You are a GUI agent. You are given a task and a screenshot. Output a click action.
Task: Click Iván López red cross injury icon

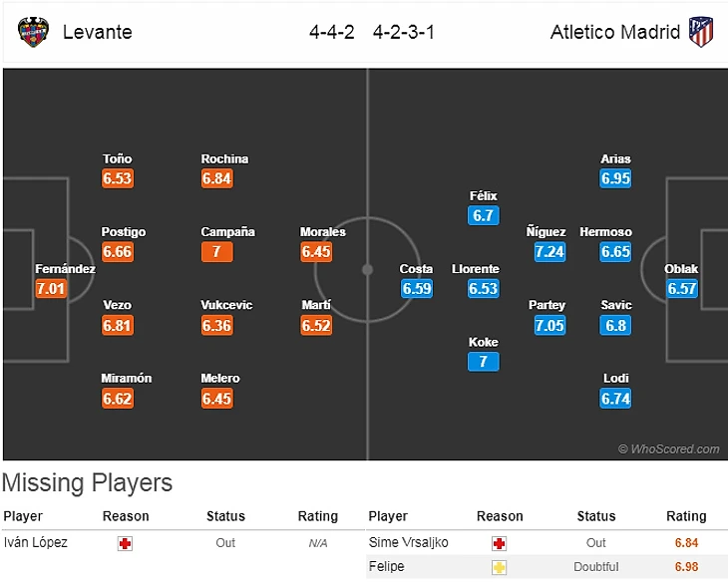click(x=126, y=544)
